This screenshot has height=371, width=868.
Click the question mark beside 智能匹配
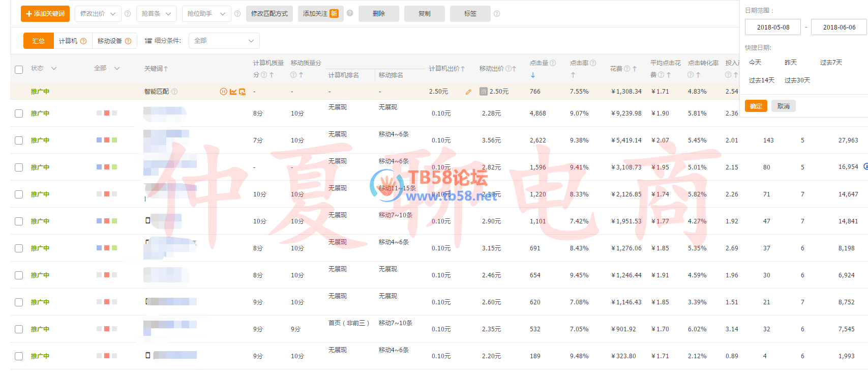pos(174,92)
